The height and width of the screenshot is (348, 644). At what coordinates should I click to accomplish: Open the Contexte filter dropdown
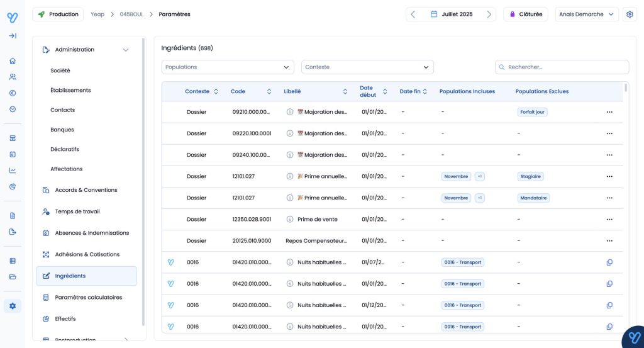[x=367, y=67]
